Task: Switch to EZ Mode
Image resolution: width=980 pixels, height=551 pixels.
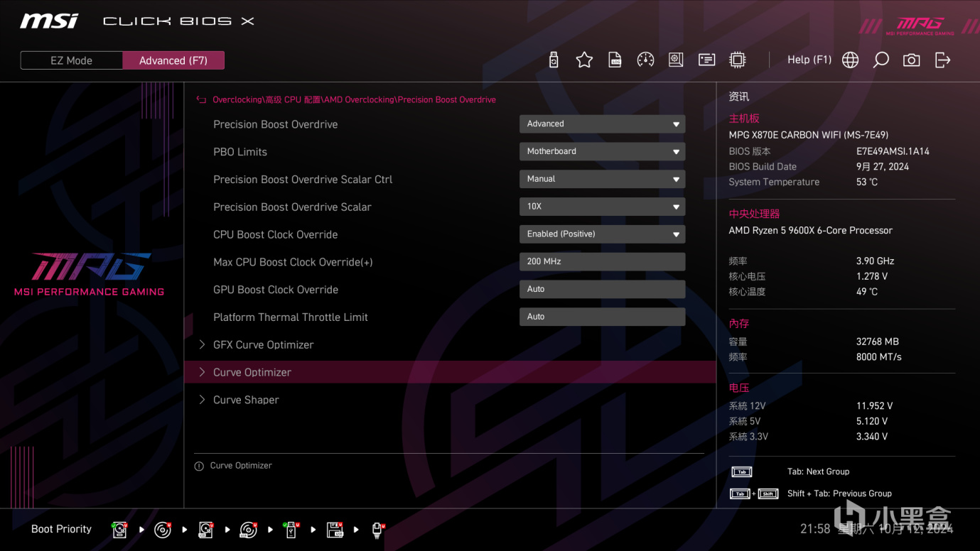Action: coord(71,60)
